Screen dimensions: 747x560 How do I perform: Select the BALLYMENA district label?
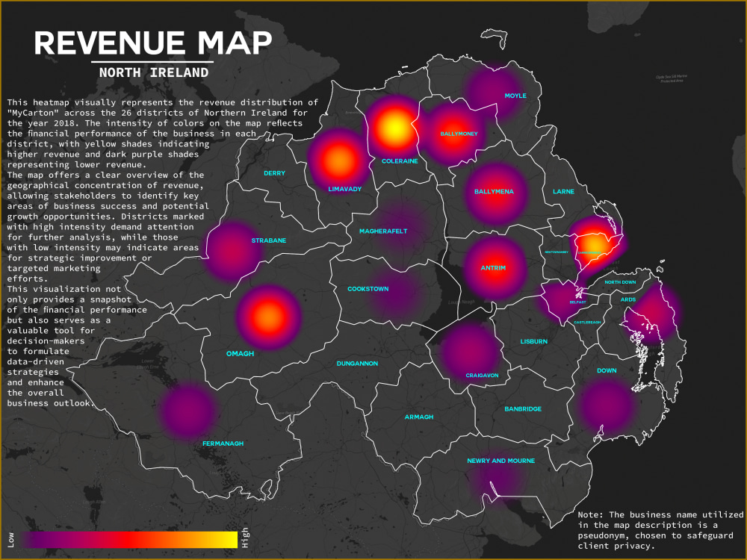pyautogui.click(x=494, y=191)
